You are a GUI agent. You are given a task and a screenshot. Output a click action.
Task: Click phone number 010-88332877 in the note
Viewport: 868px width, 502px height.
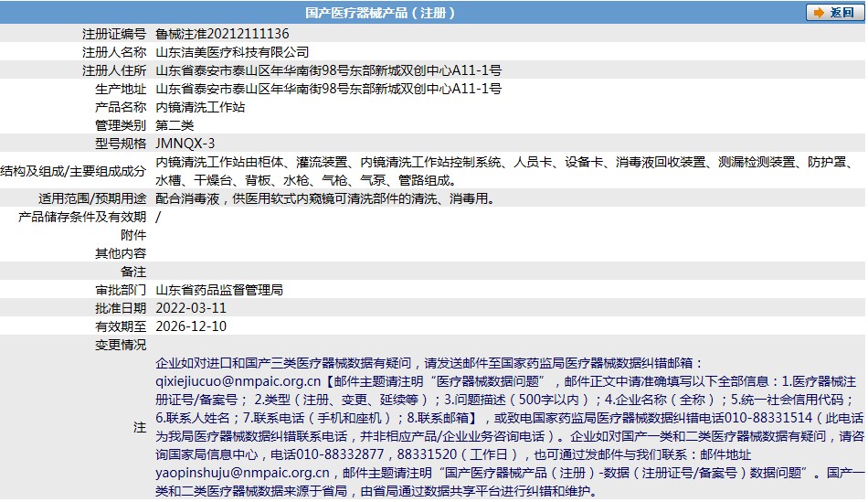(x=340, y=454)
